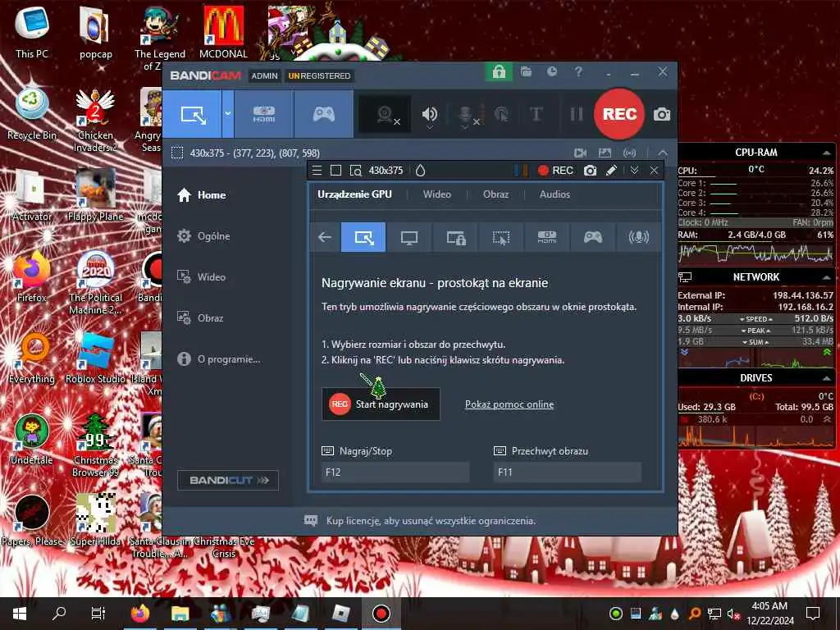Switch to the Wideo tab
Screen dimensions: 840x630
click(437, 194)
